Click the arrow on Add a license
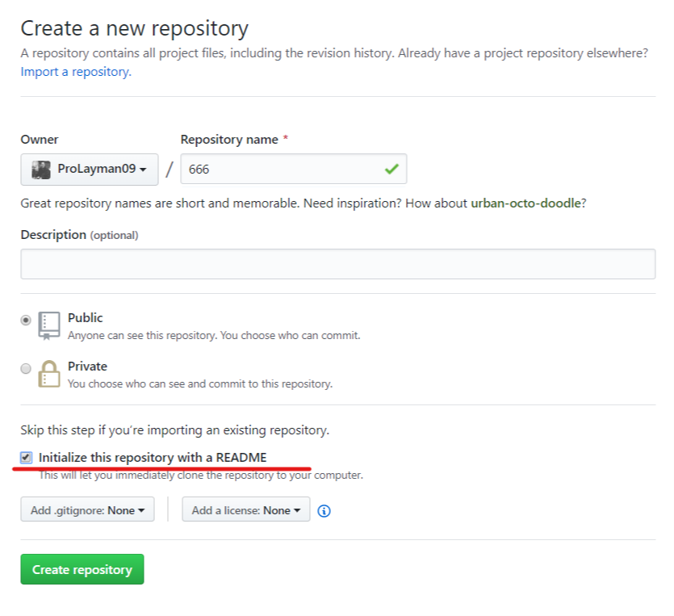 point(295,509)
